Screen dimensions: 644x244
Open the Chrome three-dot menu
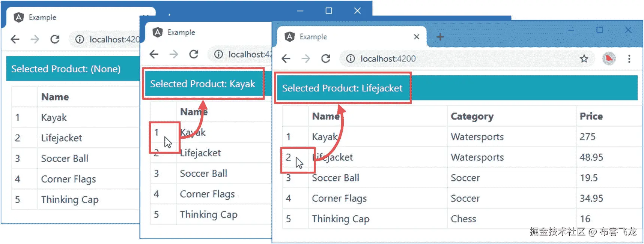(x=629, y=59)
